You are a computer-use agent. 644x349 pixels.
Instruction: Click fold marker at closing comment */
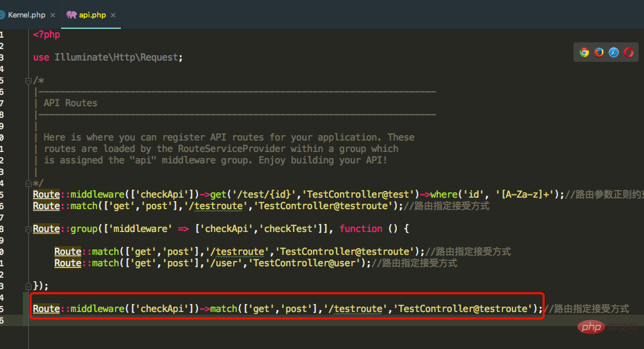point(28,183)
